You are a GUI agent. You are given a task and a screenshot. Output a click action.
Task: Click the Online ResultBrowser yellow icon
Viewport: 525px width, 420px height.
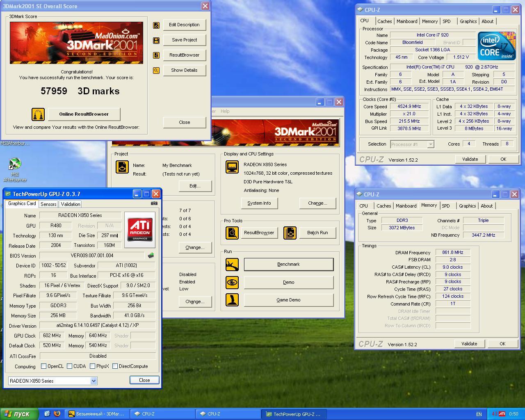tap(38, 114)
